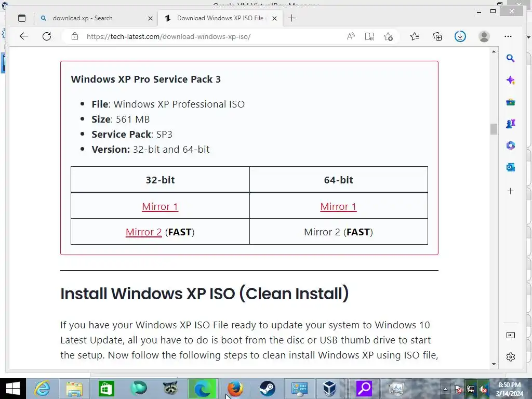The image size is (532, 399).
Task: Open the Games chess icon in sidebar
Action: click(511, 124)
